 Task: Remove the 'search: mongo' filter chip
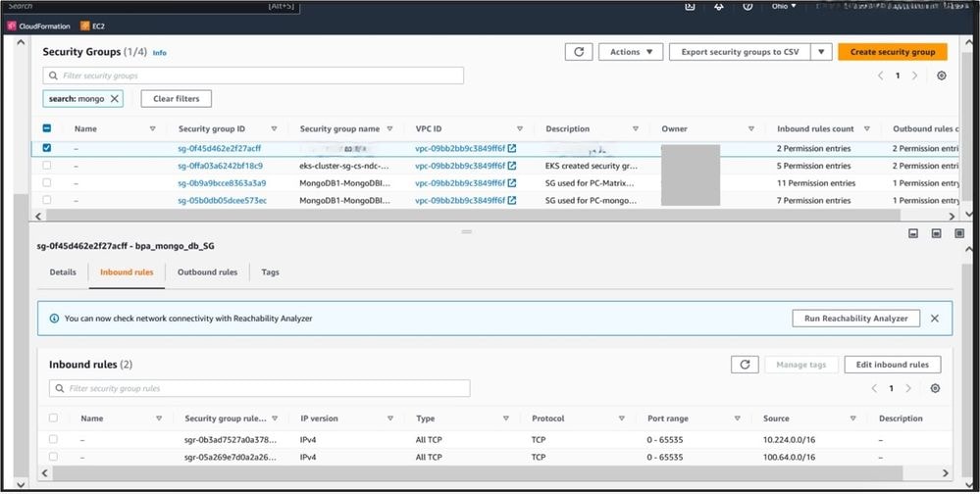click(x=115, y=99)
